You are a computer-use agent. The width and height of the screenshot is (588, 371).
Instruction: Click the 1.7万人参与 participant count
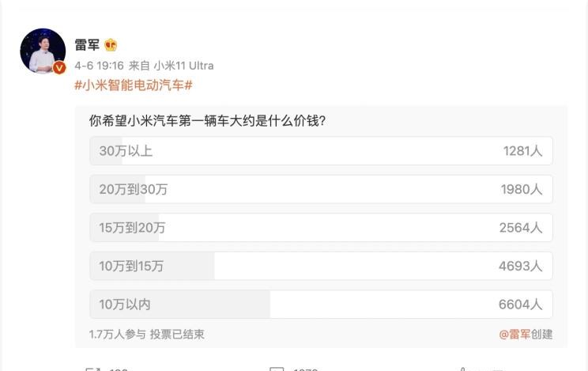coord(117,334)
